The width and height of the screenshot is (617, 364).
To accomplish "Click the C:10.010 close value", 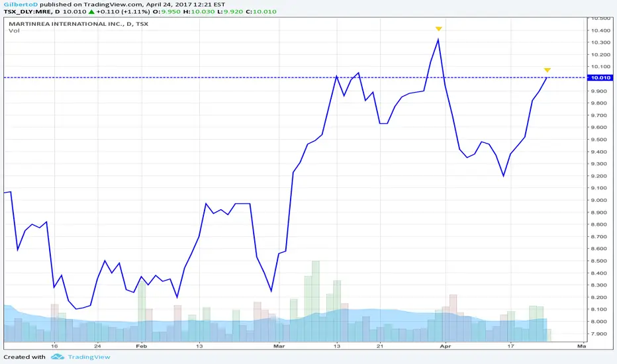I will point(261,12).
